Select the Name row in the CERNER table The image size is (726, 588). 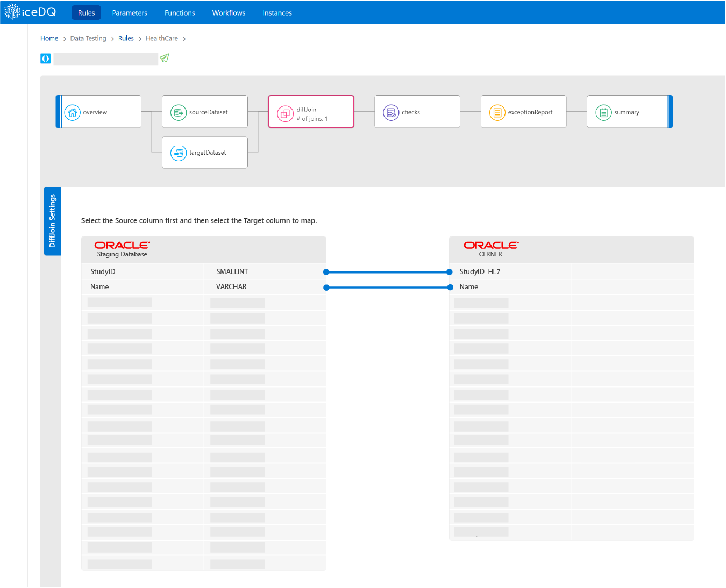click(468, 286)
